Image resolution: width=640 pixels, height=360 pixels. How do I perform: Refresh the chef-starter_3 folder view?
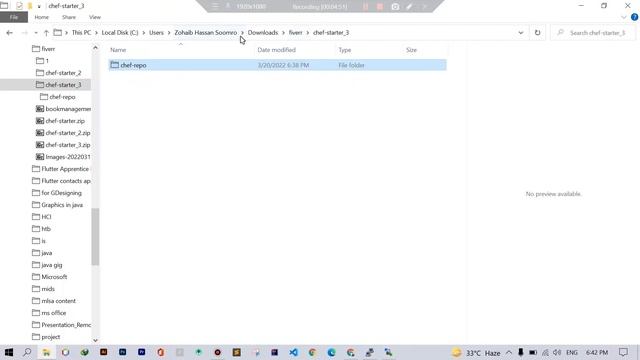pyautogui.click(x=538, y=33)
